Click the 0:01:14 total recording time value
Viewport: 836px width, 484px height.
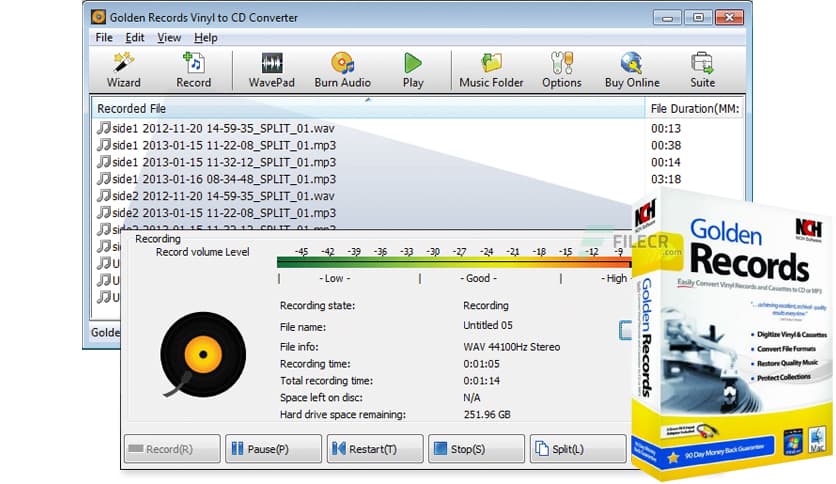tap(481, 381)
